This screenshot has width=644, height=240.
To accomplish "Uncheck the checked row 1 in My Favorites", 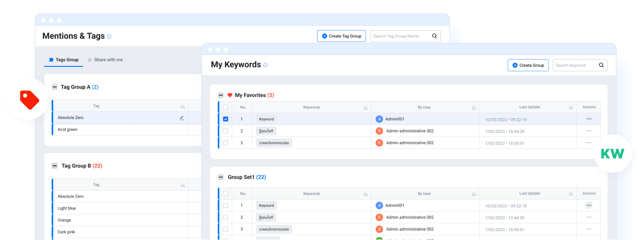I will tap(226, 119).
